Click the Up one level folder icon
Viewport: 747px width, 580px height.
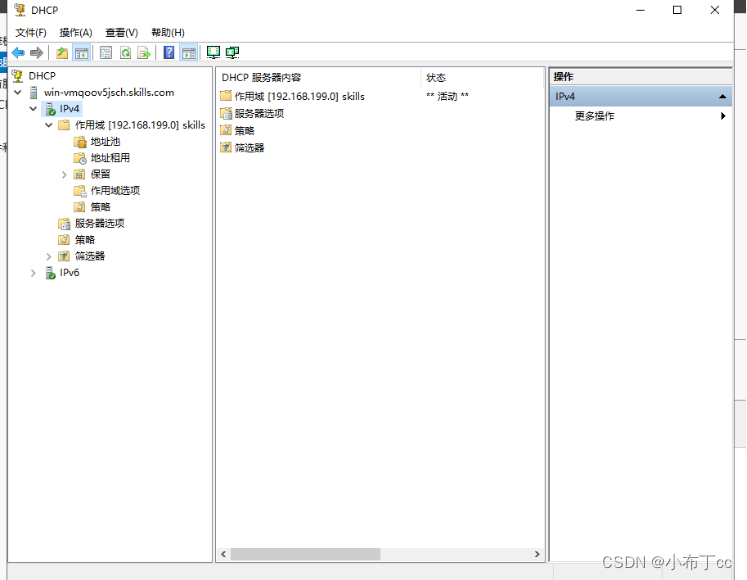click(x=62, y=53)
